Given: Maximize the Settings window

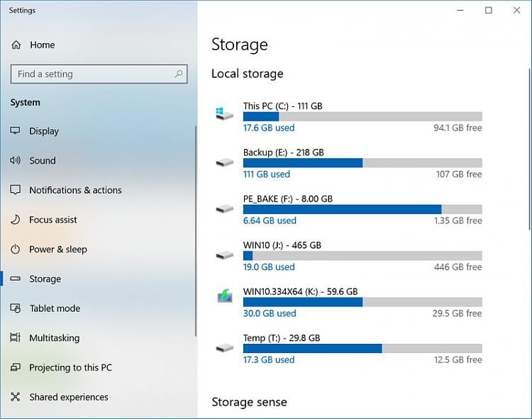Looking at the screenshot, I should (488, 11).
